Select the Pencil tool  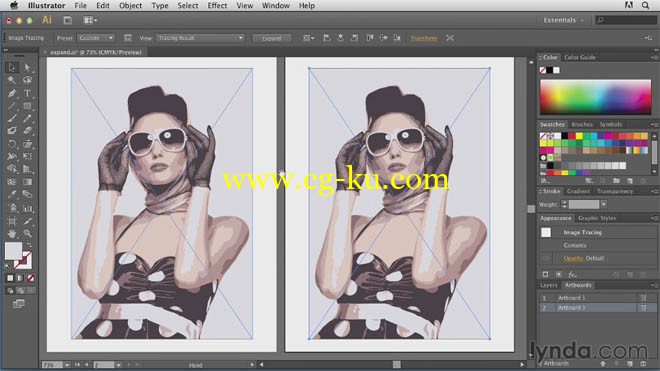pyautogui.click(x=27, y=118)
